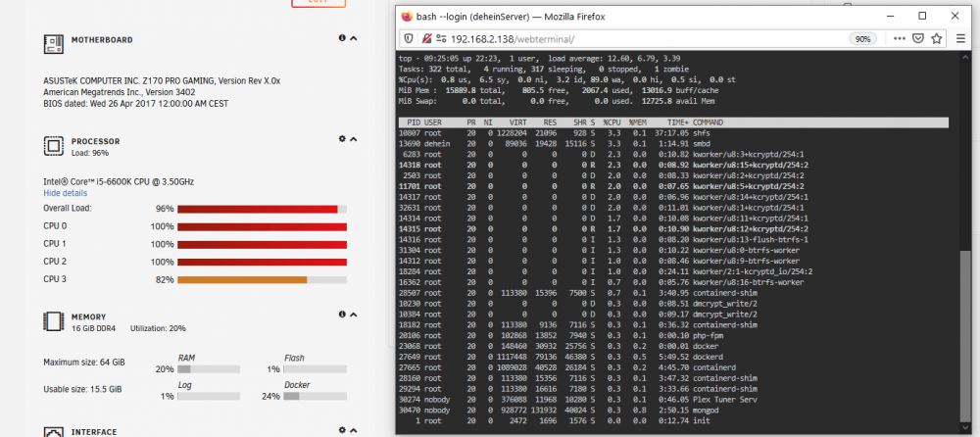Collapse the Motherboard section chevron
Viewport: 980px width, 437px height.
pyautogui.click(x=353, y=39)
